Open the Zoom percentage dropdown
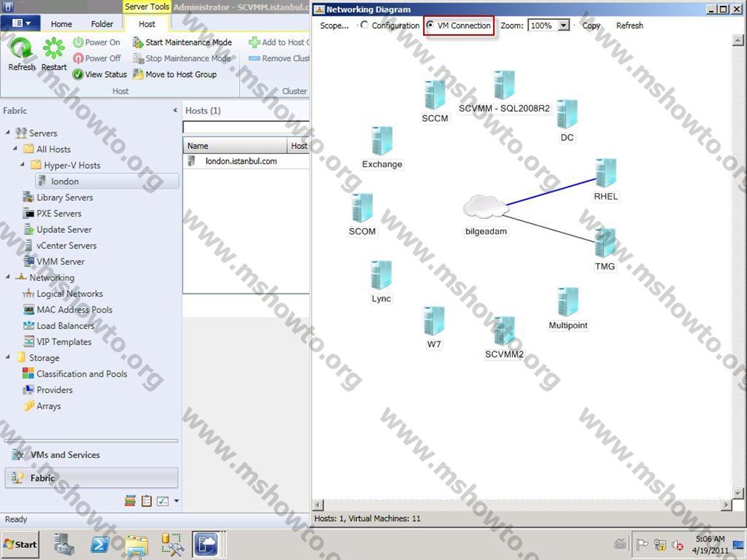The height and width of the screenshot is (560, 747). (563, 25)
